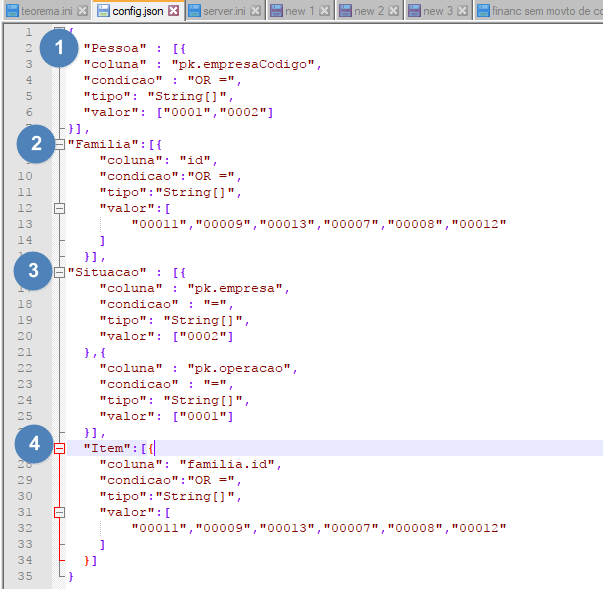Click the closing brace on line 35
This screenshot has width=603, height=589.
pyautogui.click(x=71, y=576)
